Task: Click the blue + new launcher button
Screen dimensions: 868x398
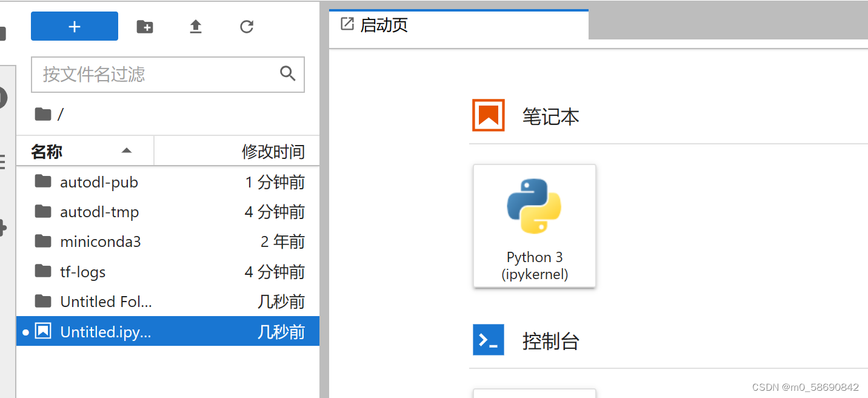Action: [x=74, y=26]
